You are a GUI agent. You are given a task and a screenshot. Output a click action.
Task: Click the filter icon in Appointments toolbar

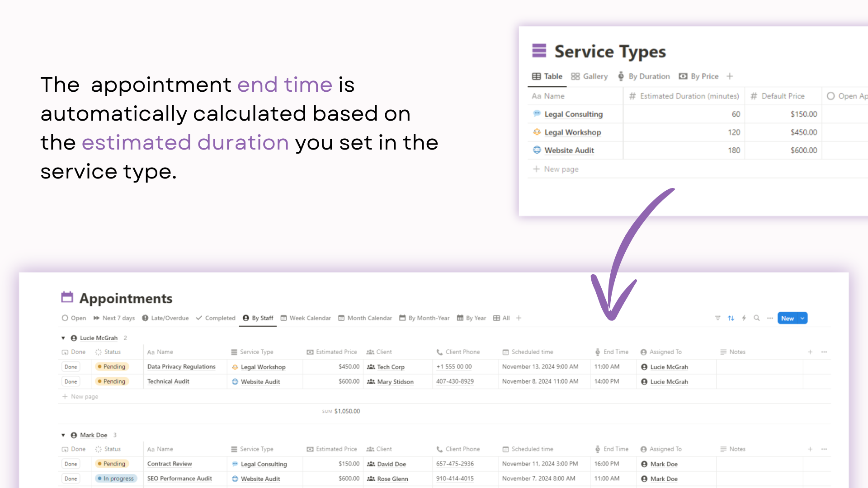[717, 318]
